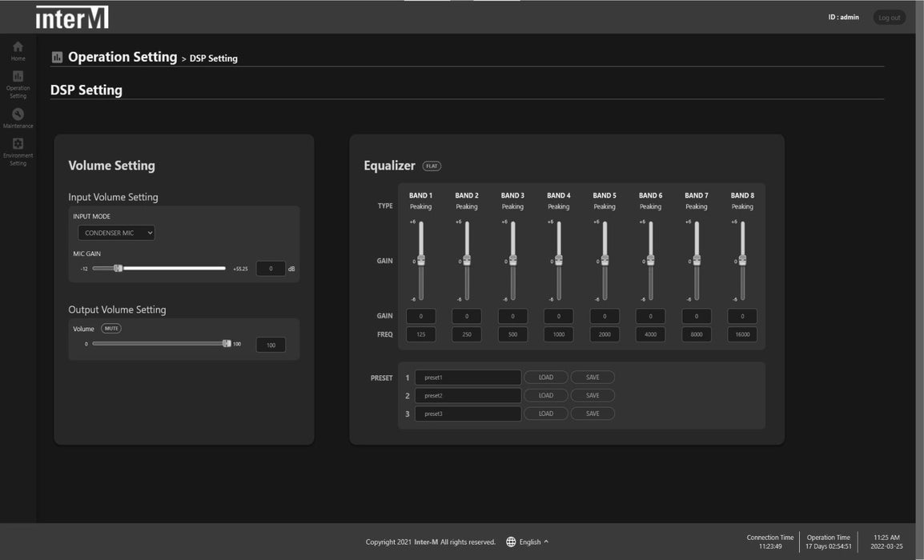Click the MIC GAIN dB value field
This screenshot has height=560, width=924.
[x=271, y=269]
